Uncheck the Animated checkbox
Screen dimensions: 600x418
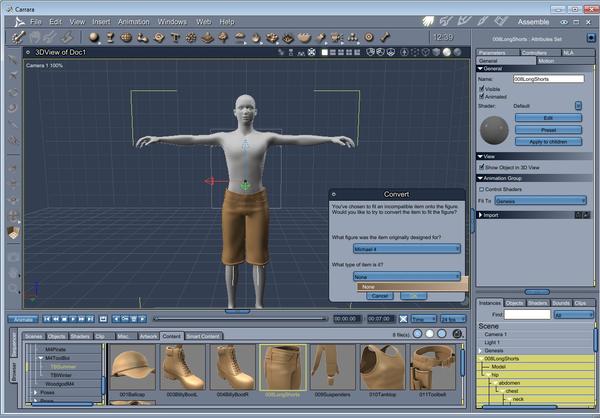(x=483, y=96)
